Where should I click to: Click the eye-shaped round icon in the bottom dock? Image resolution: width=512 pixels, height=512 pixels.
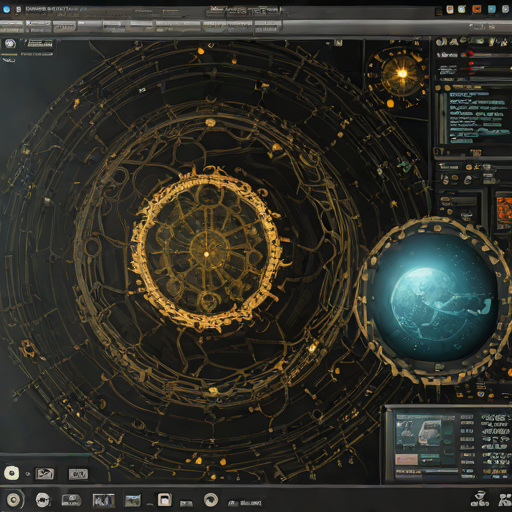pos(211,500)
